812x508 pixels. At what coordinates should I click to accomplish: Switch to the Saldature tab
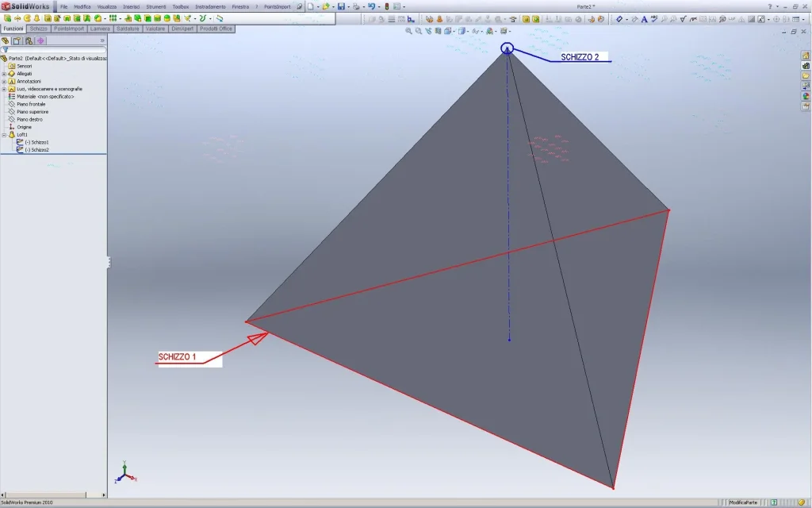point(128,29)
